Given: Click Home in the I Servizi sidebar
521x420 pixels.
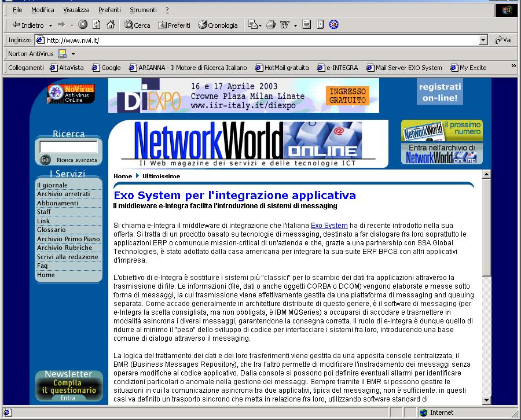Looking at the screenshot, I should (46, 275).
